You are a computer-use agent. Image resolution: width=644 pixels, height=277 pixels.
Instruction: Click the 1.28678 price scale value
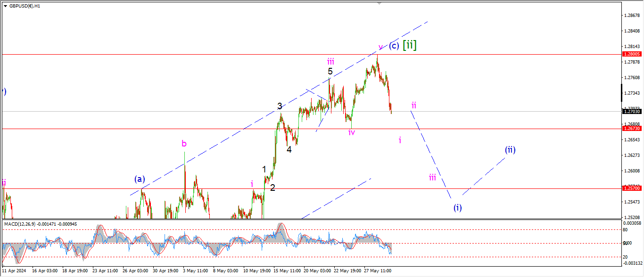coord(631,16)
